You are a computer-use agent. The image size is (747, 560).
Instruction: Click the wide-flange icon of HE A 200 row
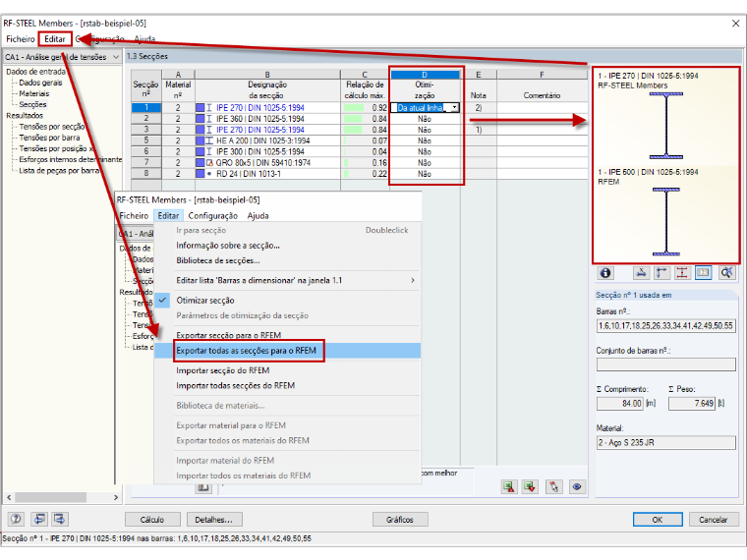click(x=208, y=140)
